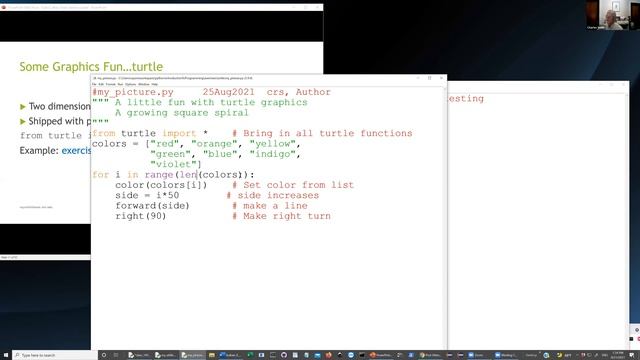Click 'range(len(colors))' in the for loop

[x=196, y=175]
